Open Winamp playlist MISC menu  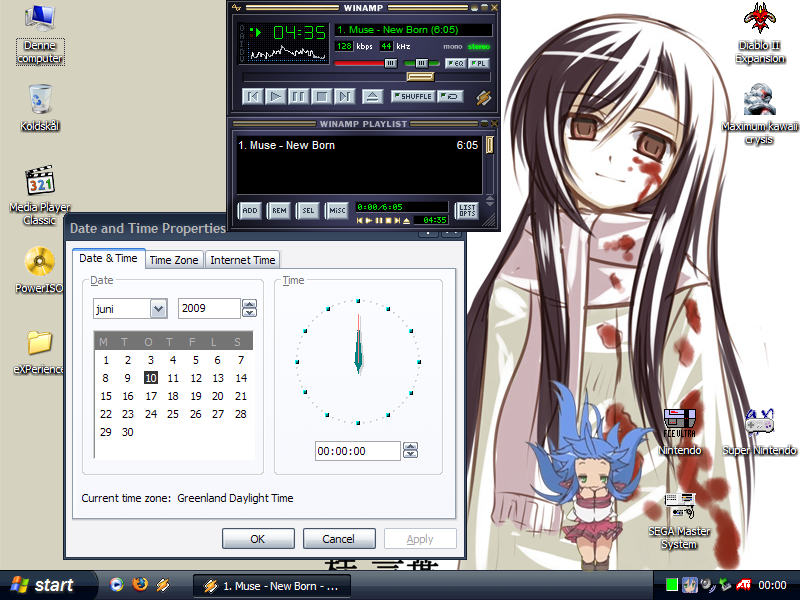(x=337, y=210)
